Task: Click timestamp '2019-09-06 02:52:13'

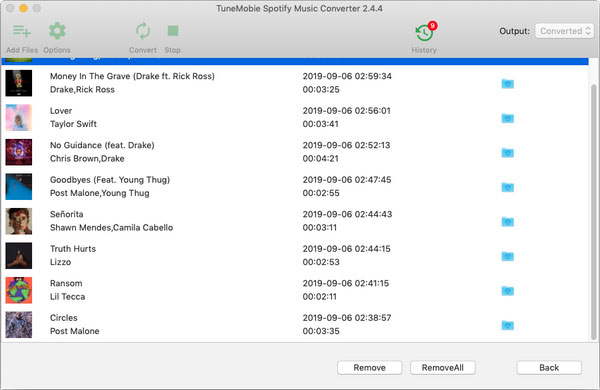Action: tap(346, 145)
